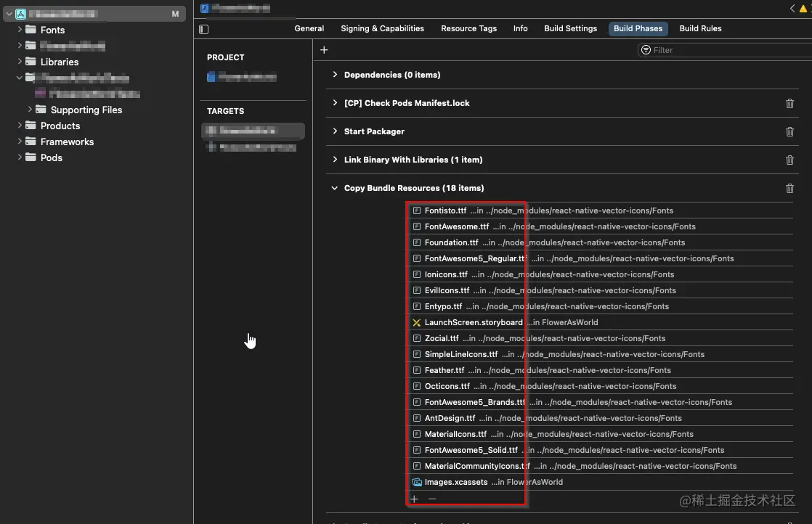Viewport: 812px width, 524px height.
Task: Select Entypo.ttf resource row
Action: pos(601,306)
